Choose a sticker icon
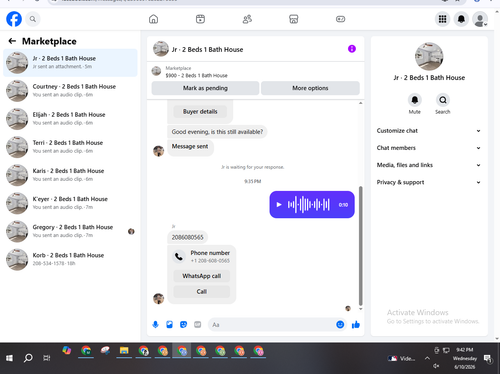 coord(184,324)
